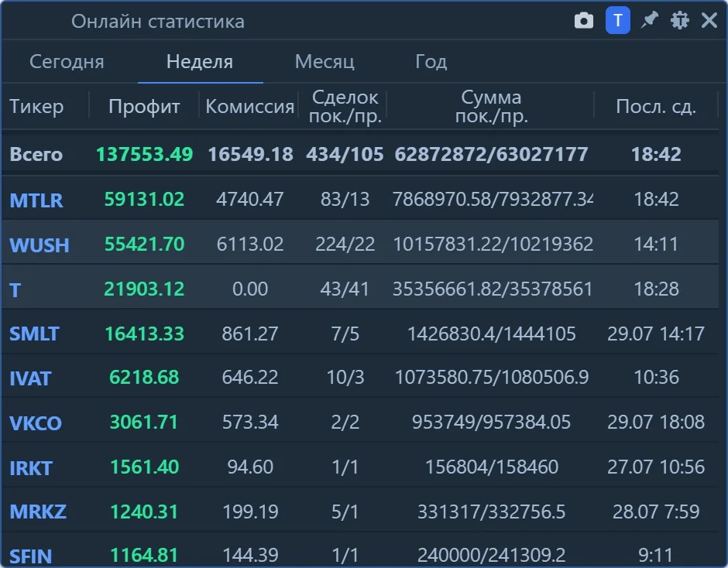Select IRKT profit 1561.40
The image size is (728, 568).
[x=144, y=467]
